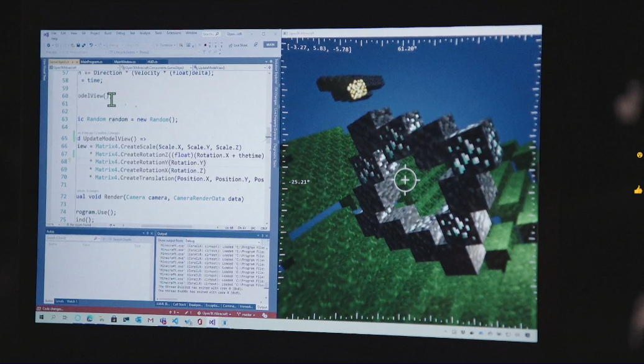Click the editor zoom level dropdown
The width and height of the screenshot is (644, 364).
click(x=52, y=225)
